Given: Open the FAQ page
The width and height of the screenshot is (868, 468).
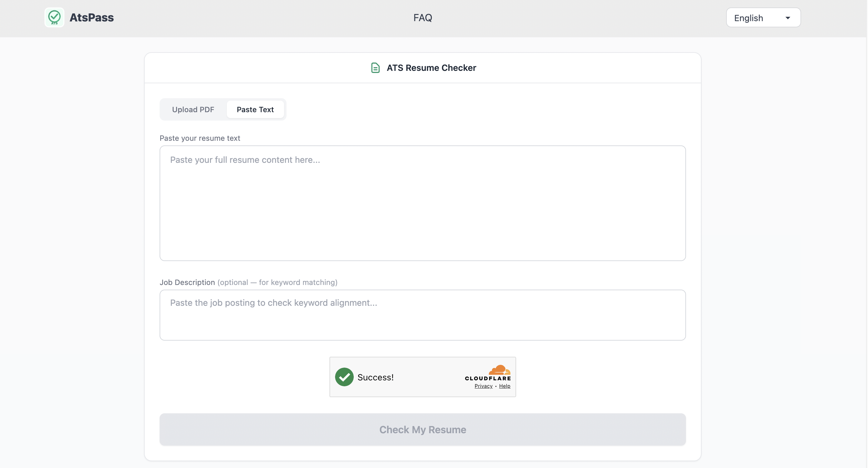Looking at the screenshot, I should tap(422, 17).
